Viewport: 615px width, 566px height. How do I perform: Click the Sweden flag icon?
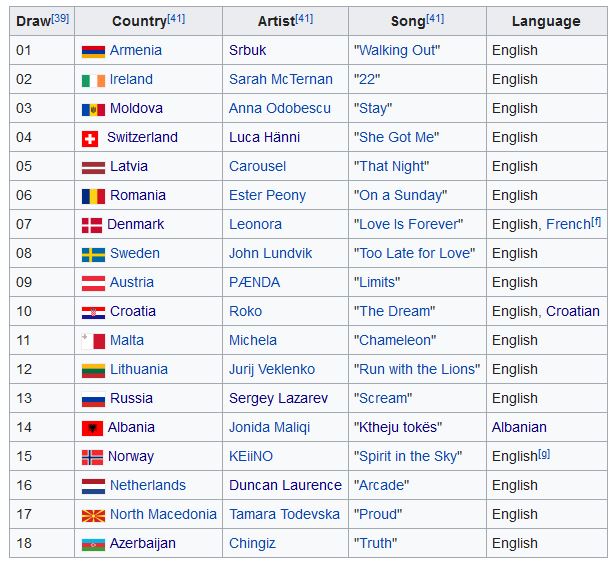(x=93, y=254)
